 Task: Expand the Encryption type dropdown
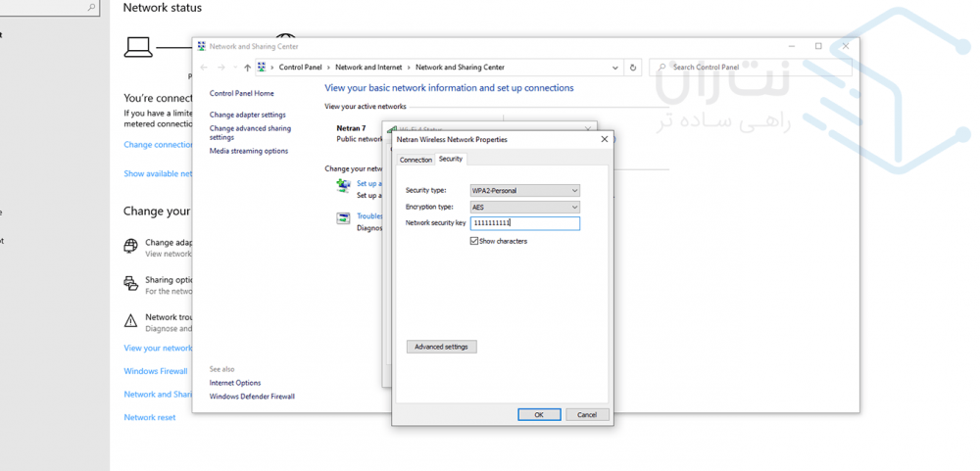[524, 208]
